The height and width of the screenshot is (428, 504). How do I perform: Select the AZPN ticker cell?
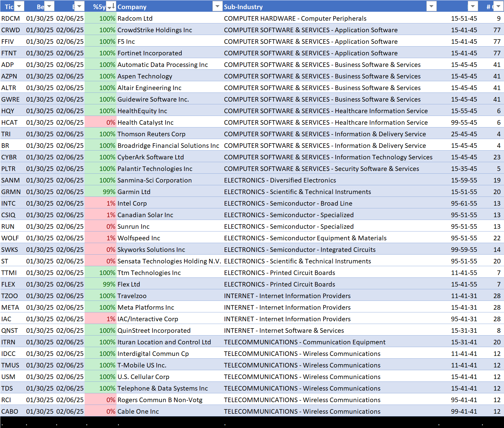(12, 76)
